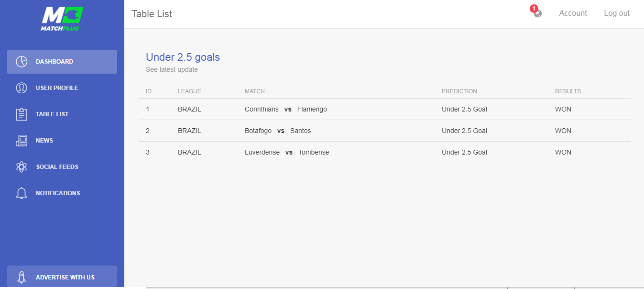Open Social Feeds from sidebar
This screenshot has height=289, width=644.
(62, 167)
